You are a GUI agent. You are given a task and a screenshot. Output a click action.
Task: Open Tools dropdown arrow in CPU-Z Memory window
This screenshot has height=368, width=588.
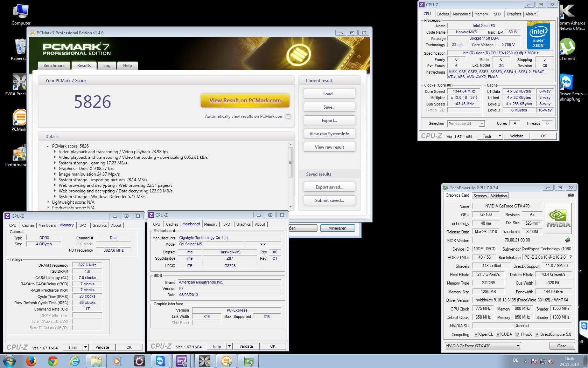point(85,347)
